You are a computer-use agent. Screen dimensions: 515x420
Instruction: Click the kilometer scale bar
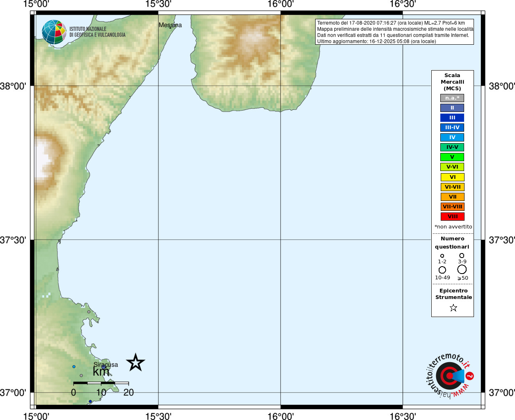[101, 383]
